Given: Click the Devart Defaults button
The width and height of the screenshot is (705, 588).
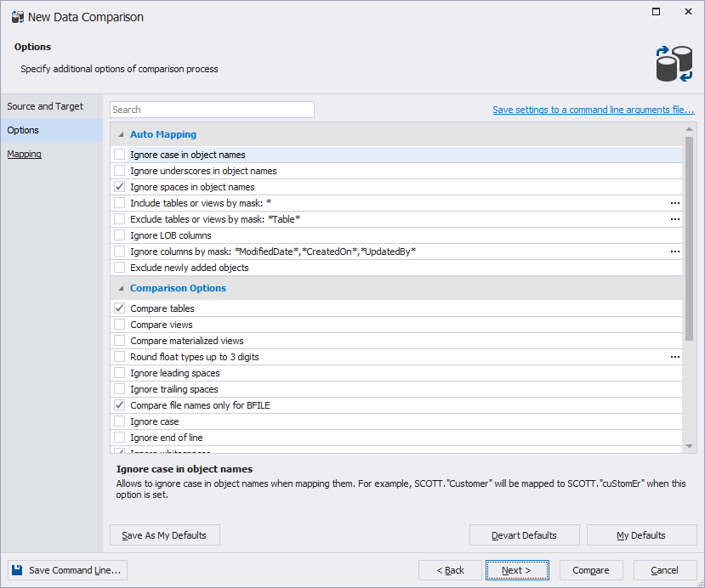Looking at the screenshot, I should point(524,535).
